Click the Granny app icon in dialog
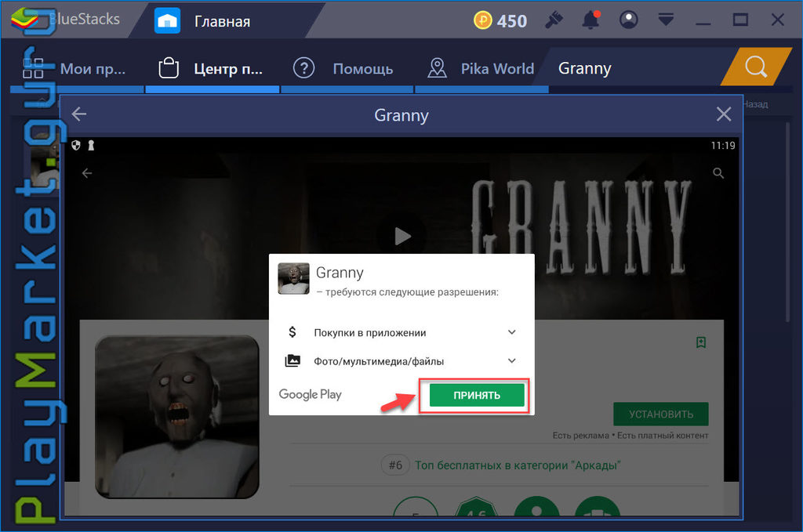The width and height of the screenshot is (803, 532). coord(293,279)
